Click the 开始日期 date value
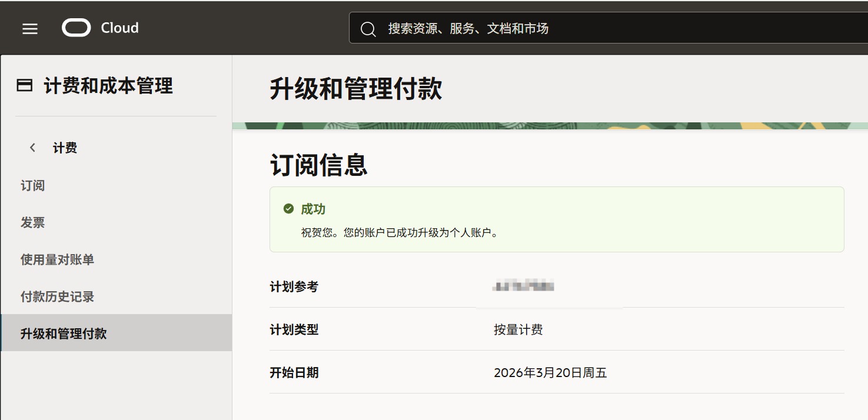 550,372
